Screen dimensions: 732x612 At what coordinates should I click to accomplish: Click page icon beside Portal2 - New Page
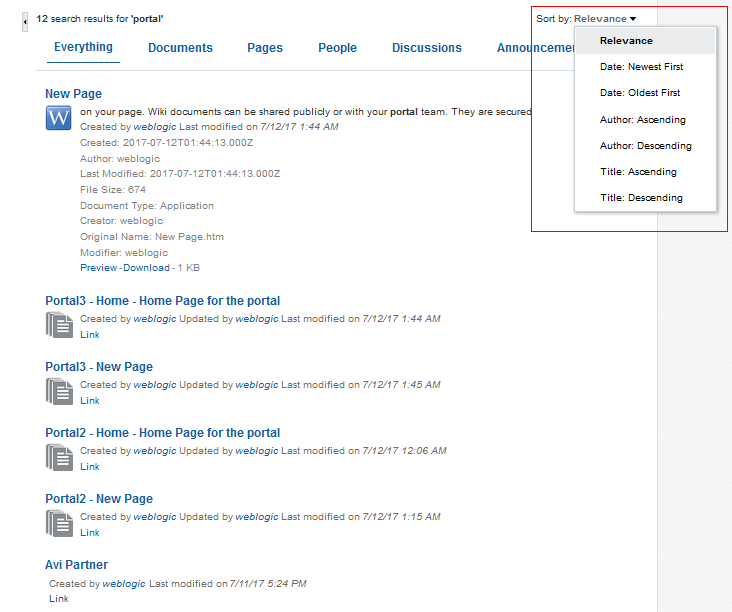coord(59,523)
